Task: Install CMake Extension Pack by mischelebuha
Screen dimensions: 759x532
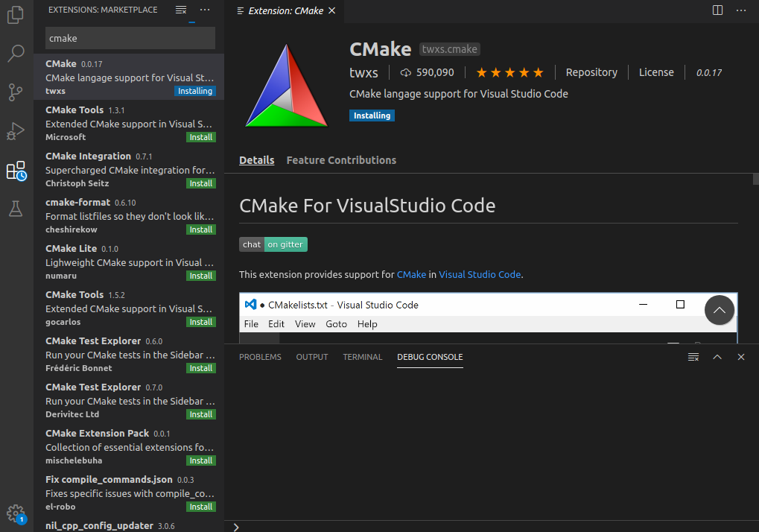Action: 201,460
